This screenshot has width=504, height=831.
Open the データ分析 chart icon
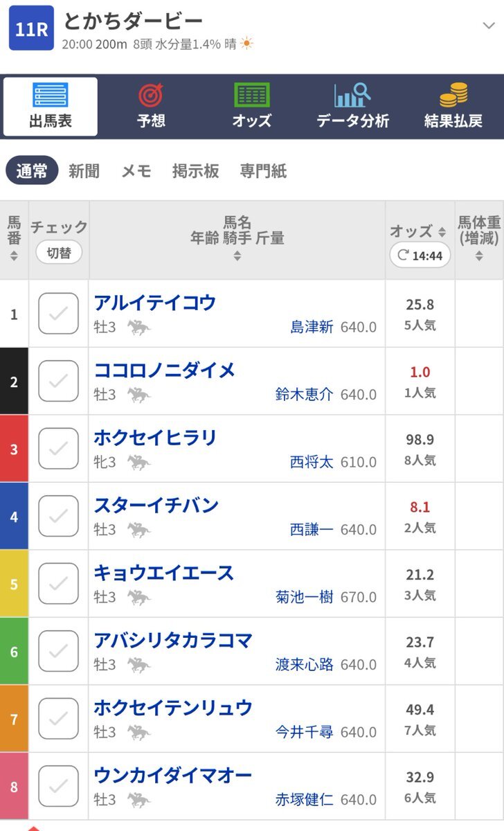click(x=352, y=96)
